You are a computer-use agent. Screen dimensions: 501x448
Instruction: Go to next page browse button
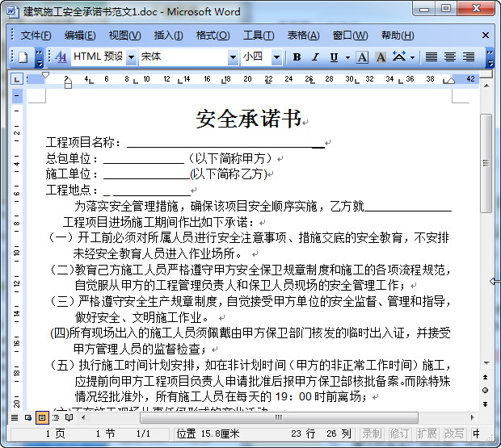click(x=486, y=404)
